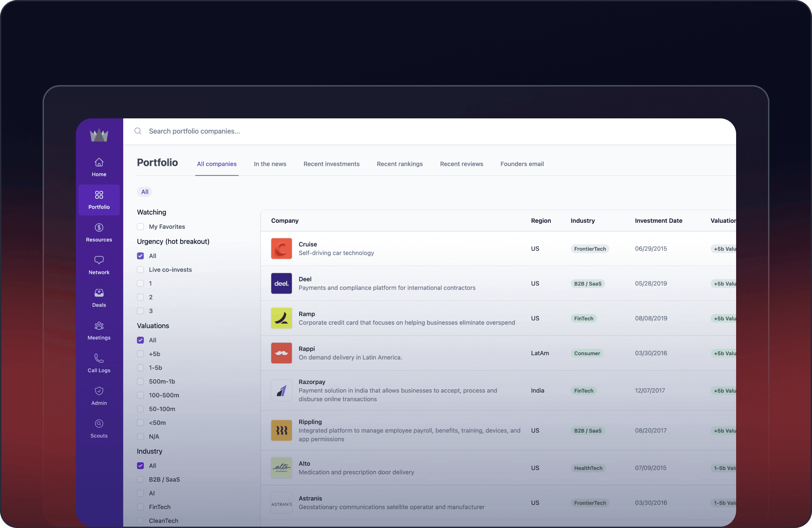Select urgency filter level 1
This screenshot has height=528, width=812.
(141, 283)
